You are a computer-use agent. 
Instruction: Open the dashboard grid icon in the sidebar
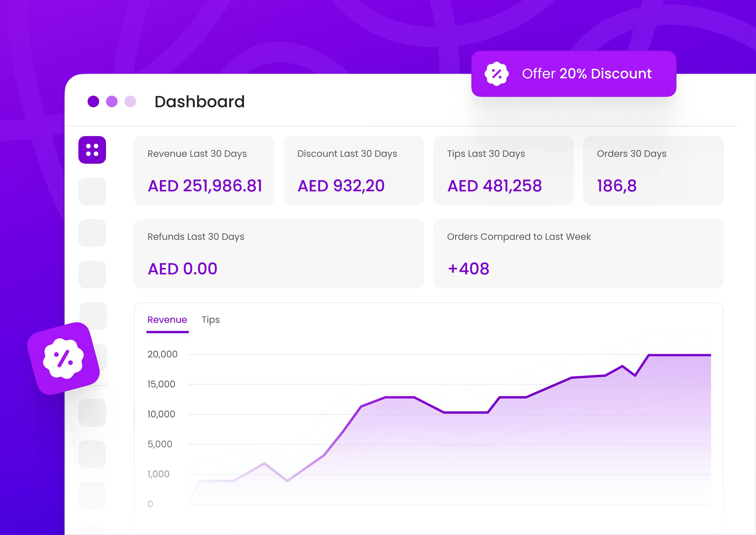point(92,150)
